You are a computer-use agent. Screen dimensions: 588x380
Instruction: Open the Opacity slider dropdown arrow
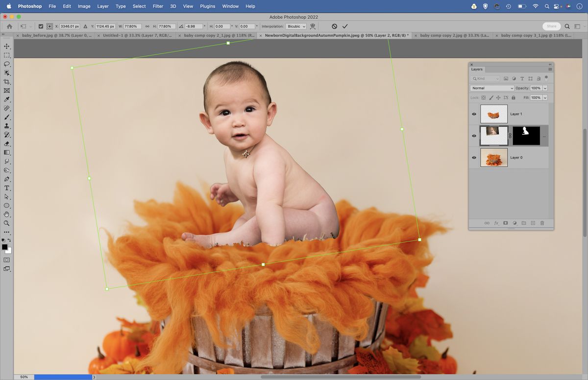point(545,88)
